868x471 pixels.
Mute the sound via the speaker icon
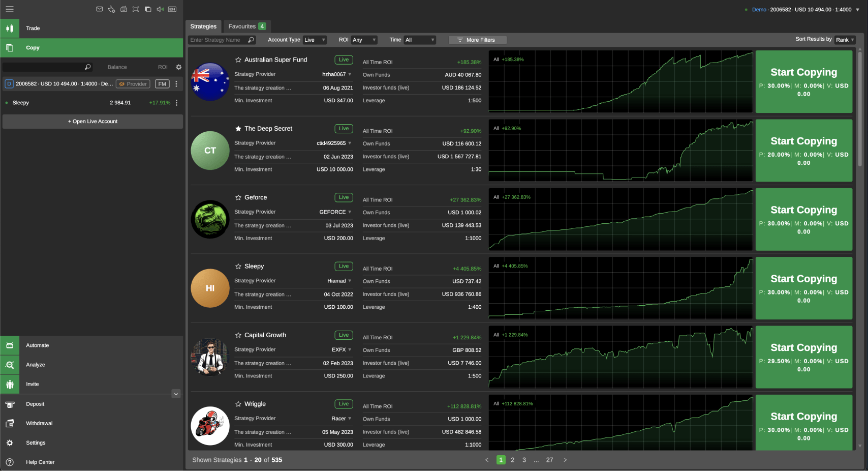click(160, 9)
